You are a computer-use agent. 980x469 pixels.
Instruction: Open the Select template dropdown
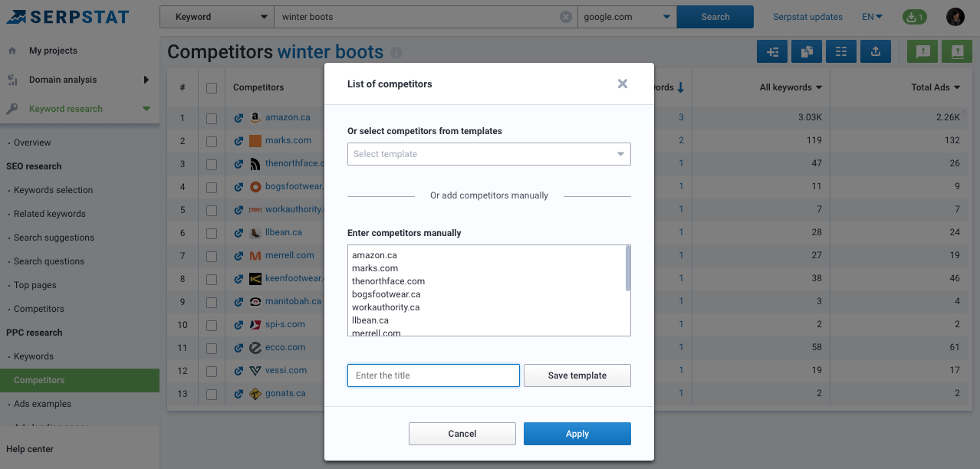point(489,154)
